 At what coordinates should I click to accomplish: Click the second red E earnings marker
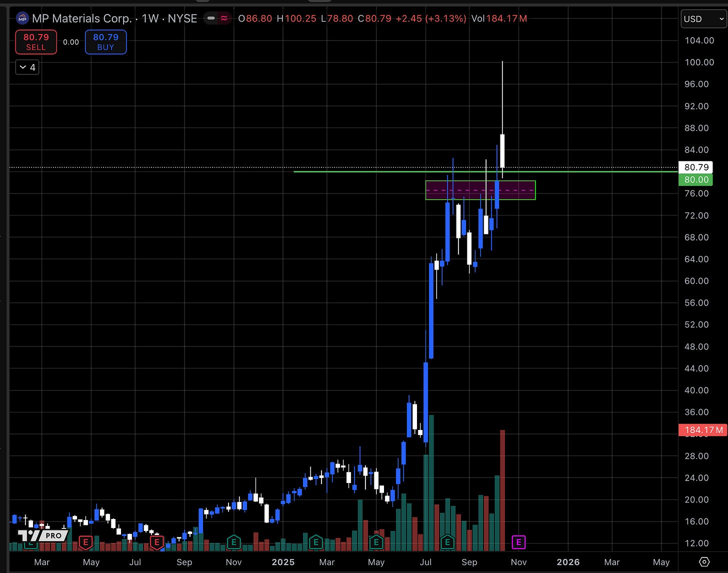[157, 541]
